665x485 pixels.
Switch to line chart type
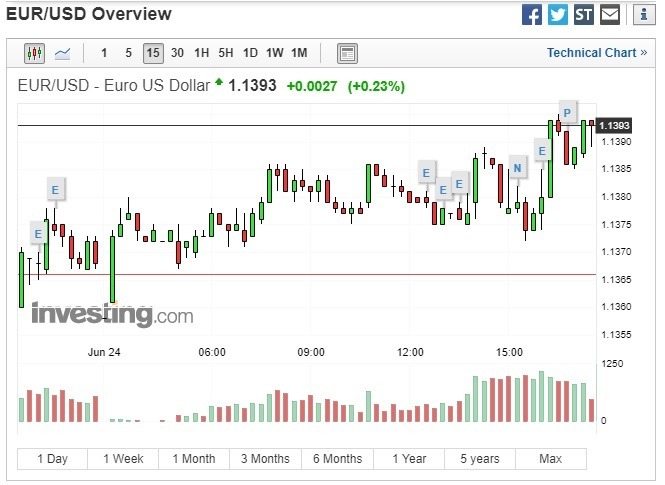tap(62, 53)
